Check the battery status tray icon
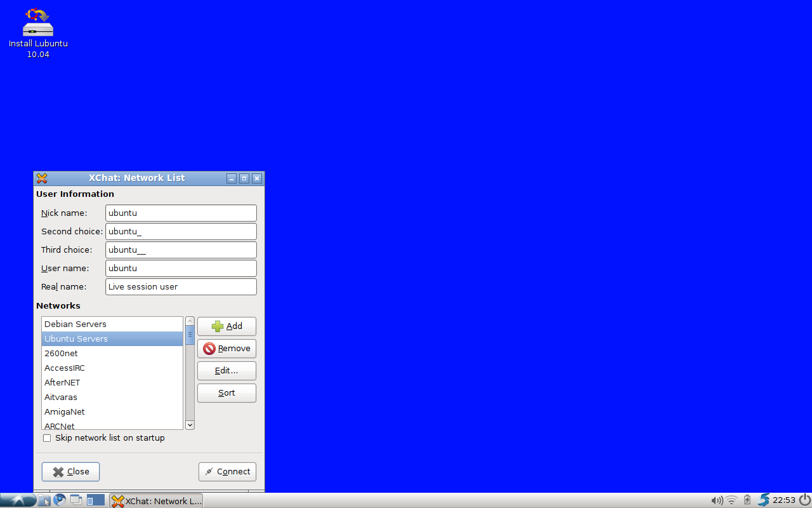The width and height of the screenshot is (812, 508). (747, 500)
